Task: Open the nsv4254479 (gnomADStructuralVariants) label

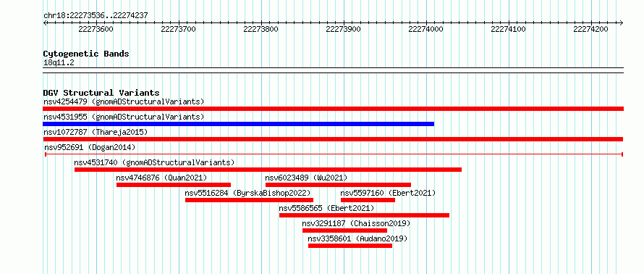Action: tap(124, 101)
